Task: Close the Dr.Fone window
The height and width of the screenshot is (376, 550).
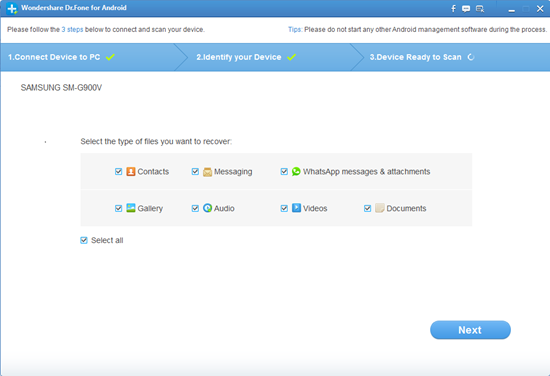Action: 540,9
